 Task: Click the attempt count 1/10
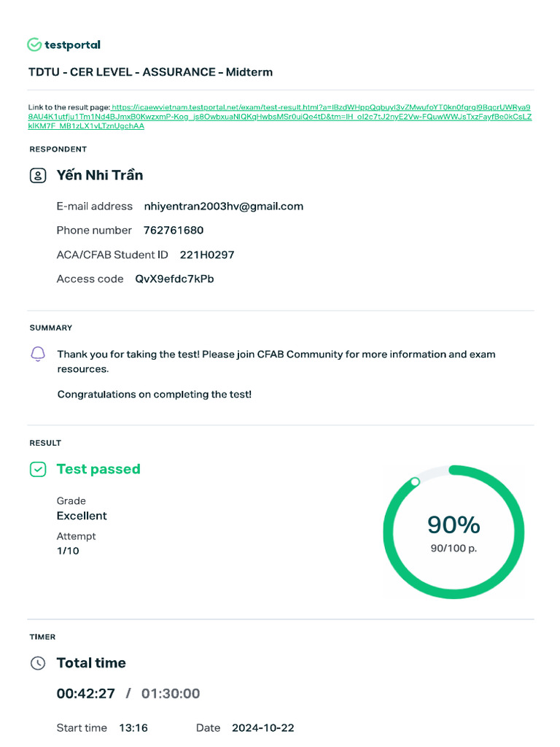tap(68, 551)
